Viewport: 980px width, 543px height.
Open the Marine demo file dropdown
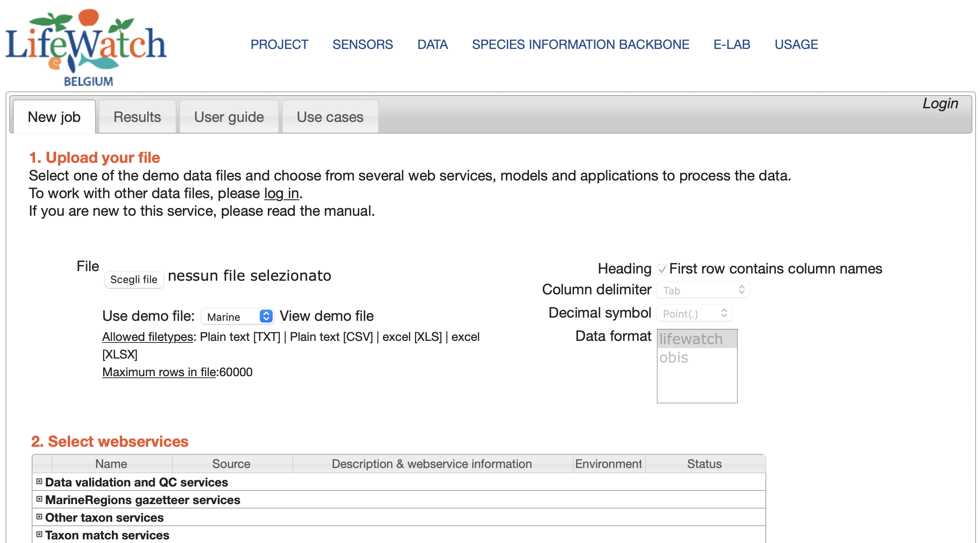click(x=238, y=316)
